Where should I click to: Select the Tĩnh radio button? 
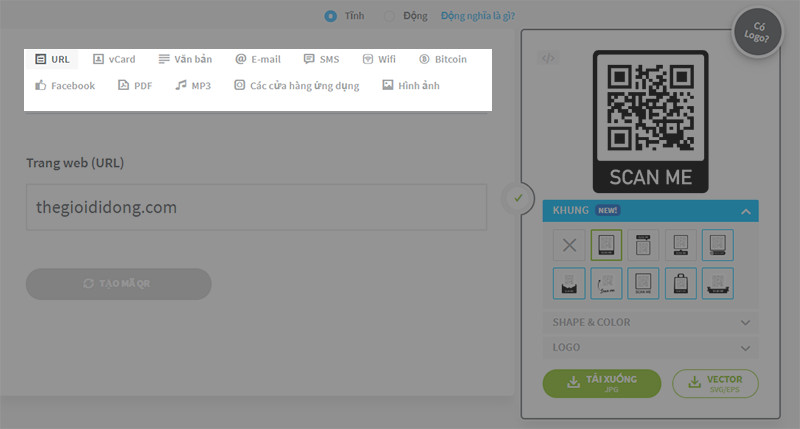pyautogui.click(x=331, y=16)
